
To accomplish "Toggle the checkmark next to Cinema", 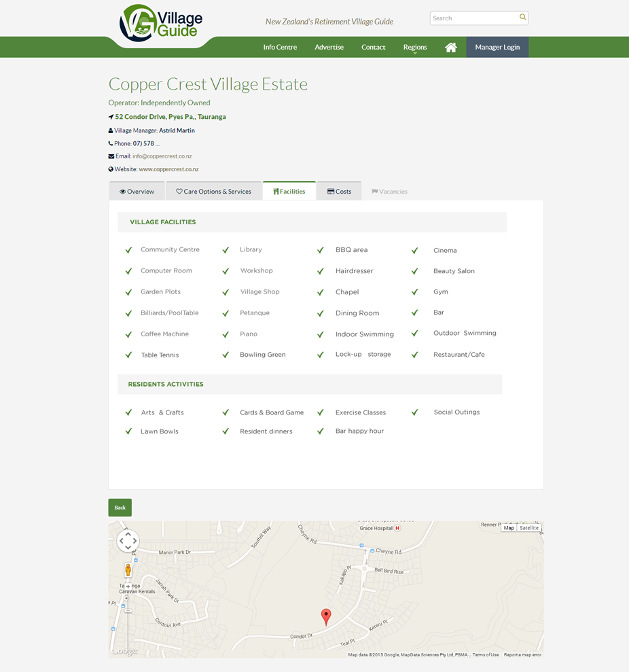I will coord(415,250).
